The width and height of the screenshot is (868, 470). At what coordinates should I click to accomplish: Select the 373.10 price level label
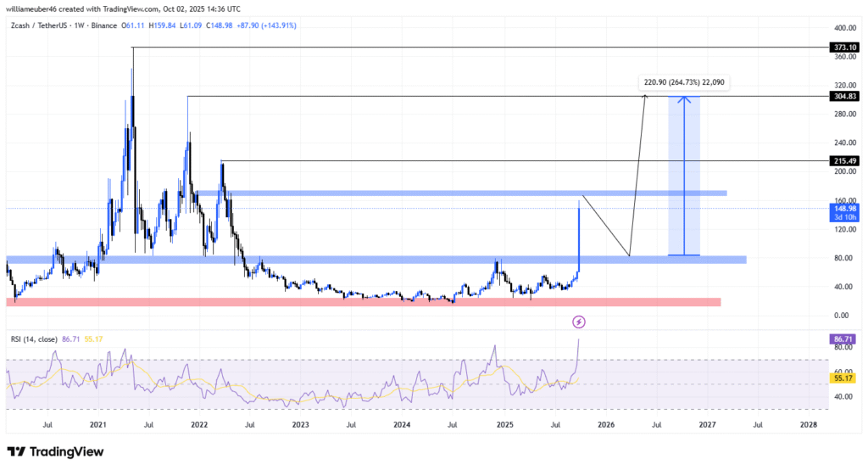[x=843, y=48]
